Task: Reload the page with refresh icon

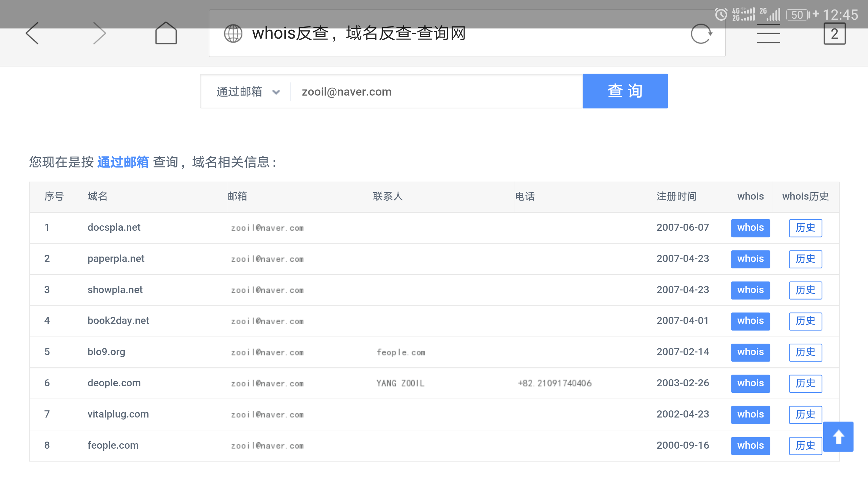Action: pos(701,34)
